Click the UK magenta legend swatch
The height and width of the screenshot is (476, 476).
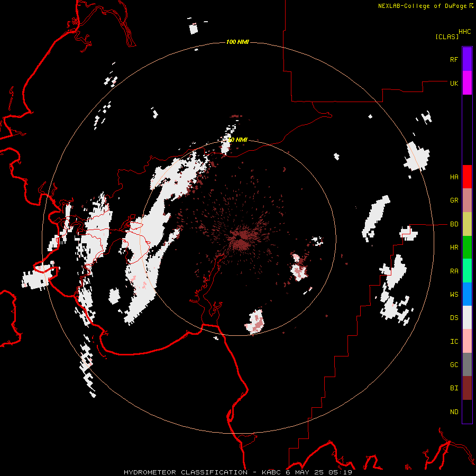(467, 83)
